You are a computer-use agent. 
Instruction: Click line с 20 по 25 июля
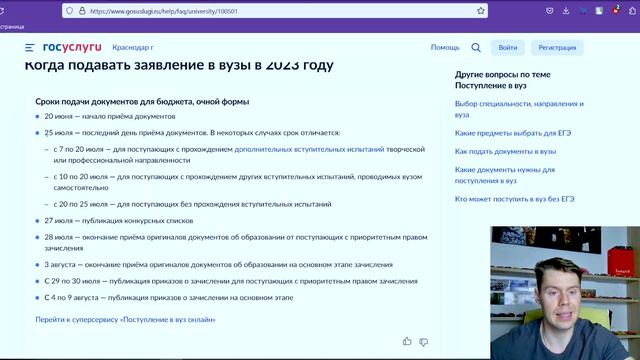192,204
